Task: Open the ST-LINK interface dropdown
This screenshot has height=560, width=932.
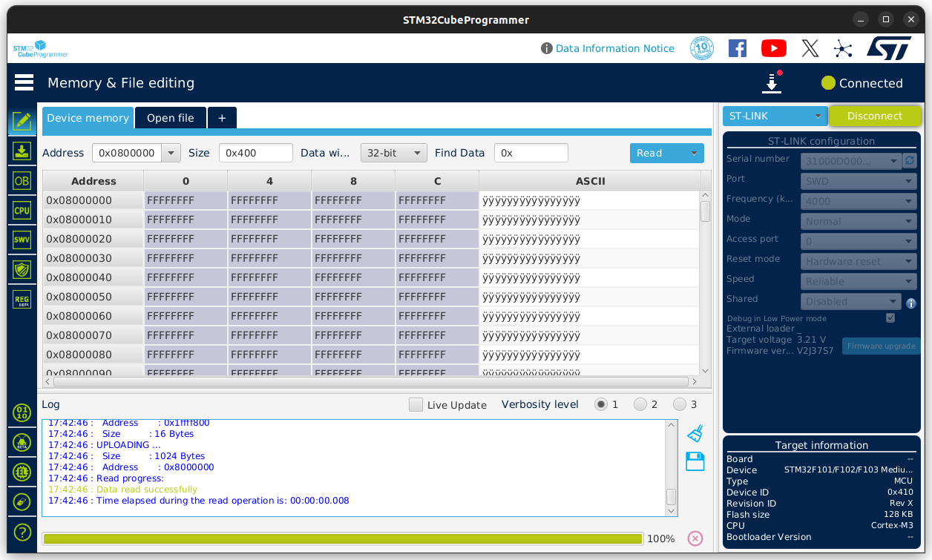Action: [775, 116]
